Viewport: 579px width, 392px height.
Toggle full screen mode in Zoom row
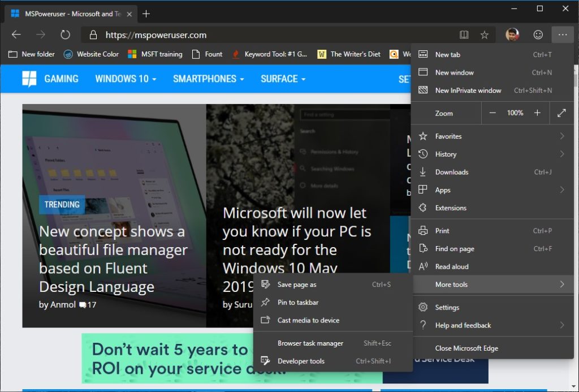[x=561, y=113]
